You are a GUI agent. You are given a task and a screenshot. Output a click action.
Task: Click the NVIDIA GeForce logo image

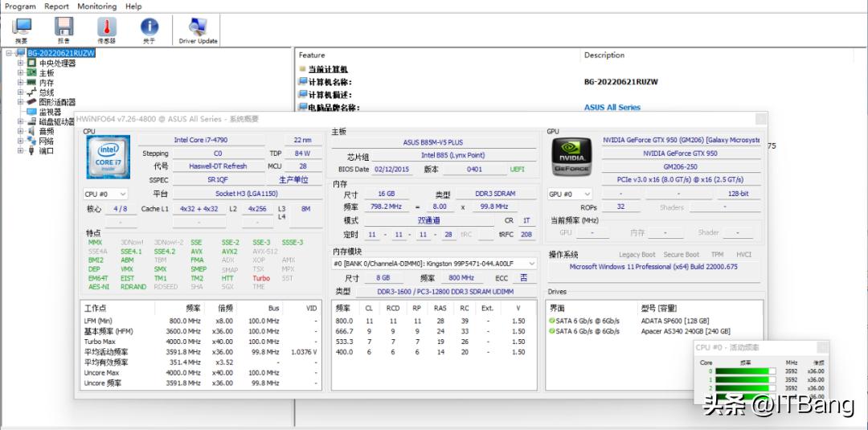(571, 157)
